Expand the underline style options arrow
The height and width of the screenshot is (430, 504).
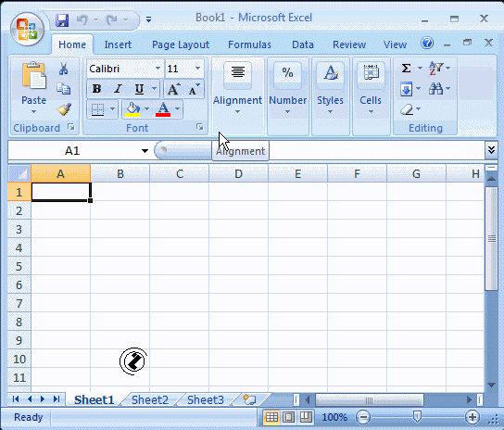(x=155, y=89)
